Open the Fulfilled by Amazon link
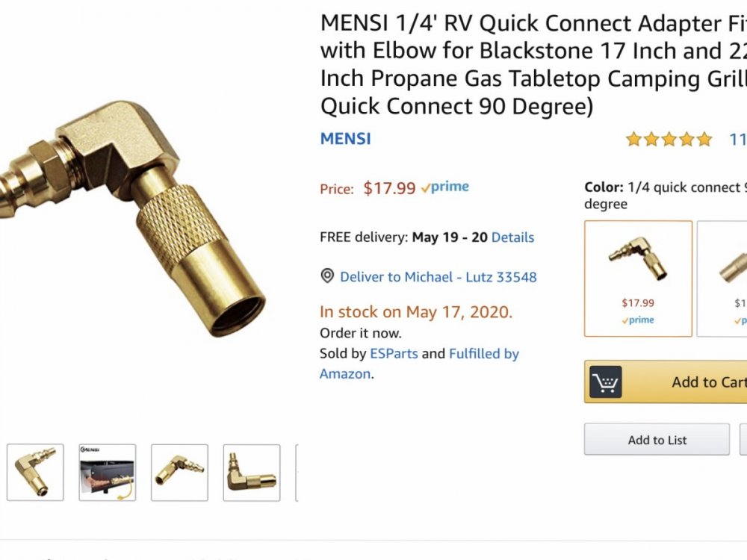 (484, 354)
